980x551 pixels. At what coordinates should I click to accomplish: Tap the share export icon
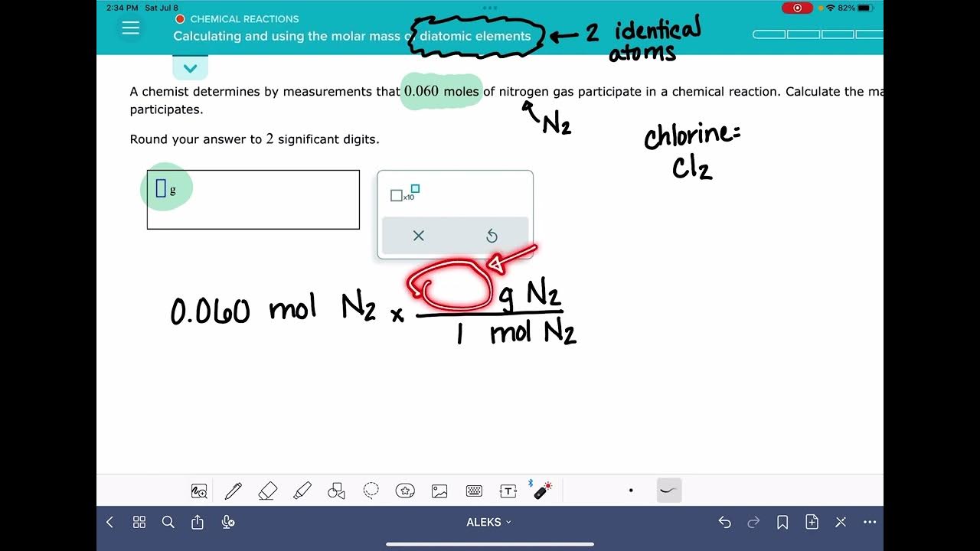[x=198, y=522]
